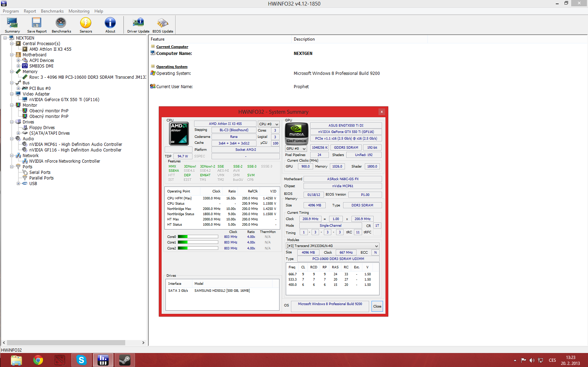Select the Serial Ports tree icon
Screen dimensions: 588x367
25,172
